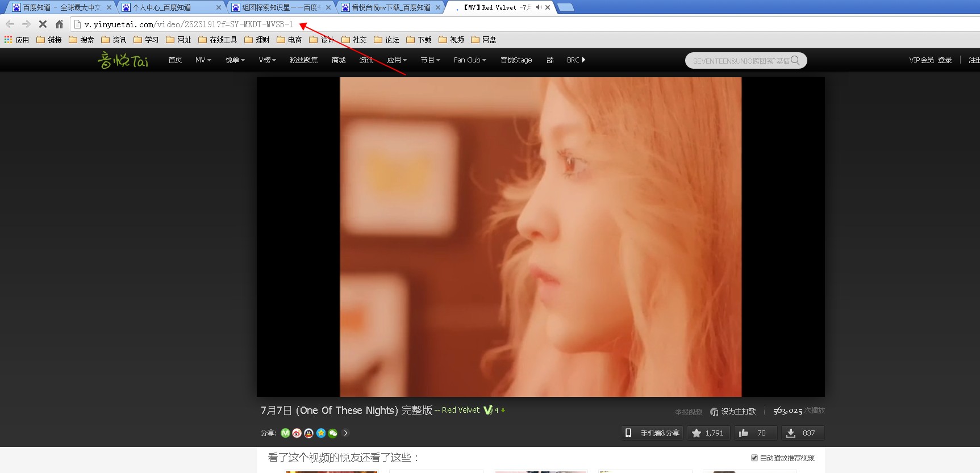Image resolution: width=980 pixels, height=473 pixels.
Task: Open 粉丝聚焦 in the site nav
Action: [x=304, y=60]
